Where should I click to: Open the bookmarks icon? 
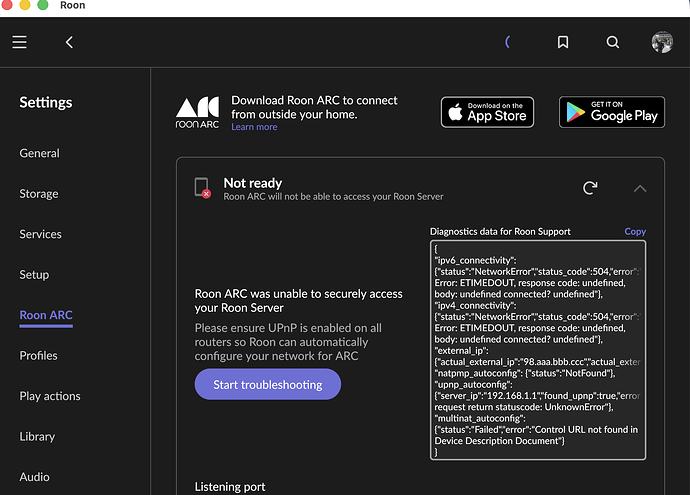(x=563, y=42)
